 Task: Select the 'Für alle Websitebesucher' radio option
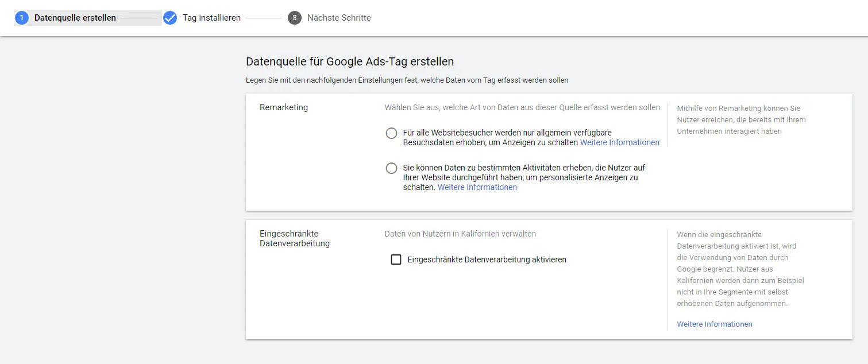pos(391,133)
